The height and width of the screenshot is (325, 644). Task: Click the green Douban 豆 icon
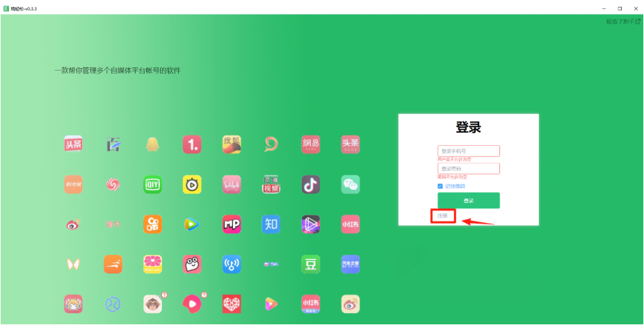[311, 264]
